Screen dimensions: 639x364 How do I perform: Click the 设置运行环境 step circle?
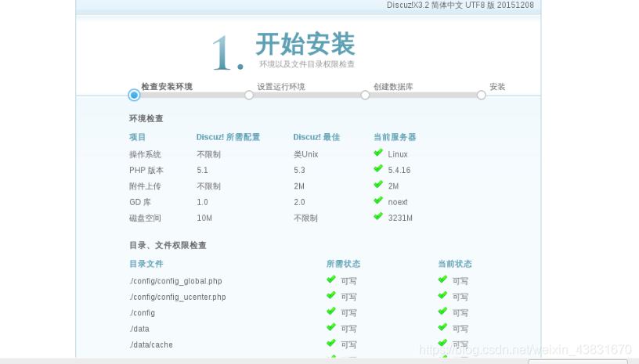click(x=249, y=95)
